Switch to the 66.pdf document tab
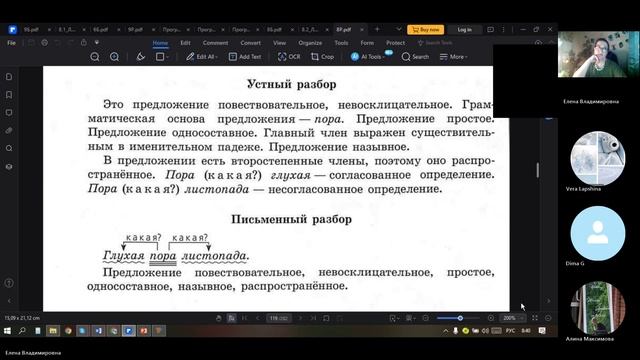Viewport: 640px width, 360px height. pyautogui.click(x=100, y=29)
